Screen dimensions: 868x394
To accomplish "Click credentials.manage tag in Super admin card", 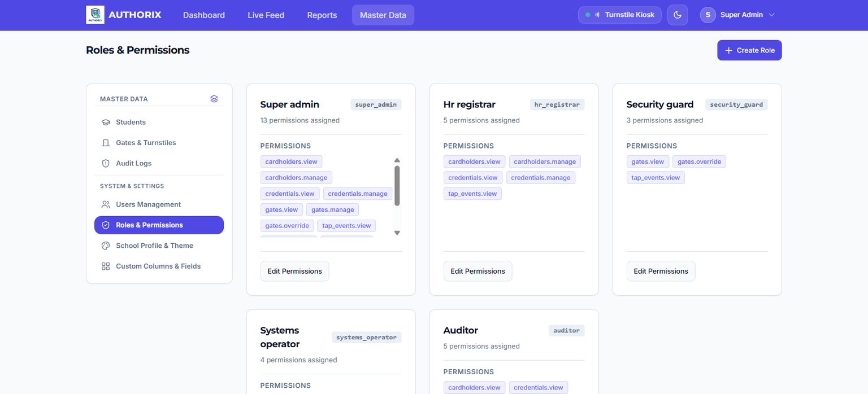I will point(358,194).
